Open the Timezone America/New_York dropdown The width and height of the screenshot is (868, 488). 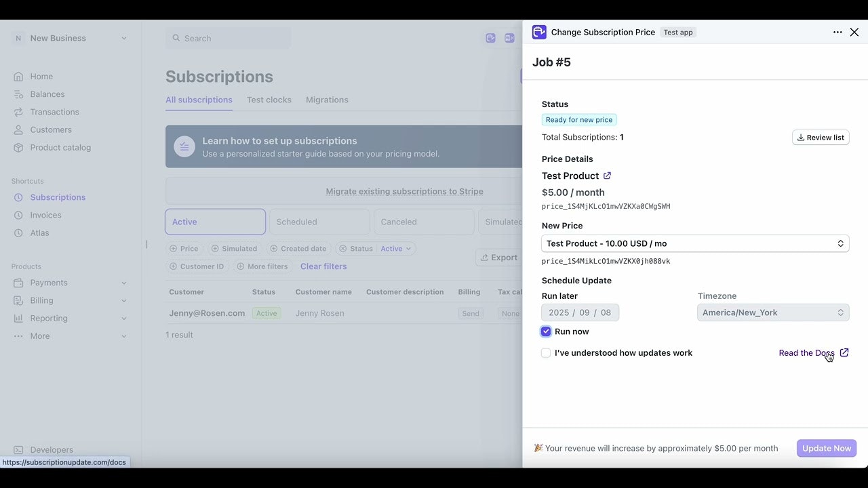773,312
